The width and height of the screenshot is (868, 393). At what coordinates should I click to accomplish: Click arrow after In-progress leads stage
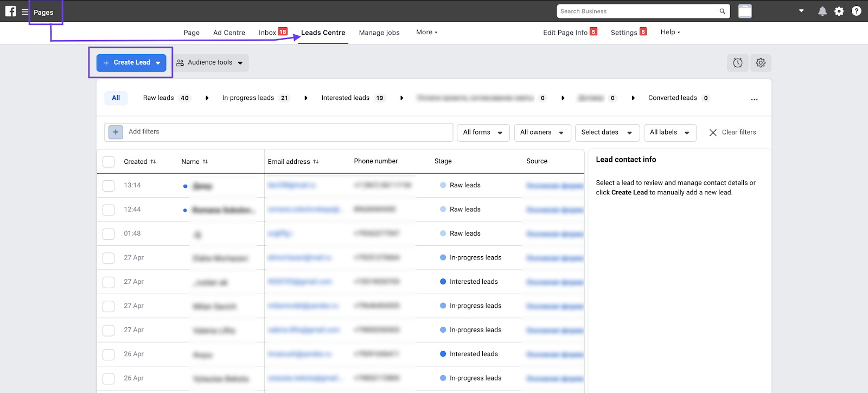tap(306, 98)
